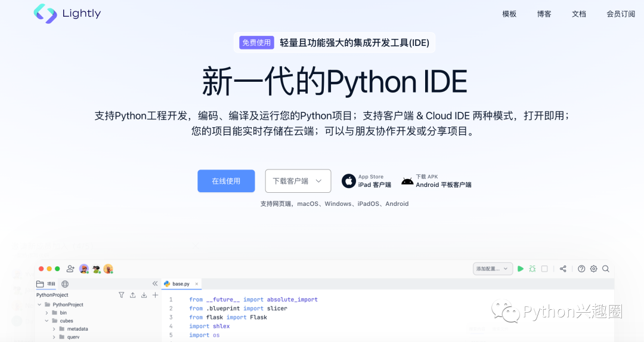Click third collaborator avatar with yellow background
The image size is (644, 342).
coord(108,269)
